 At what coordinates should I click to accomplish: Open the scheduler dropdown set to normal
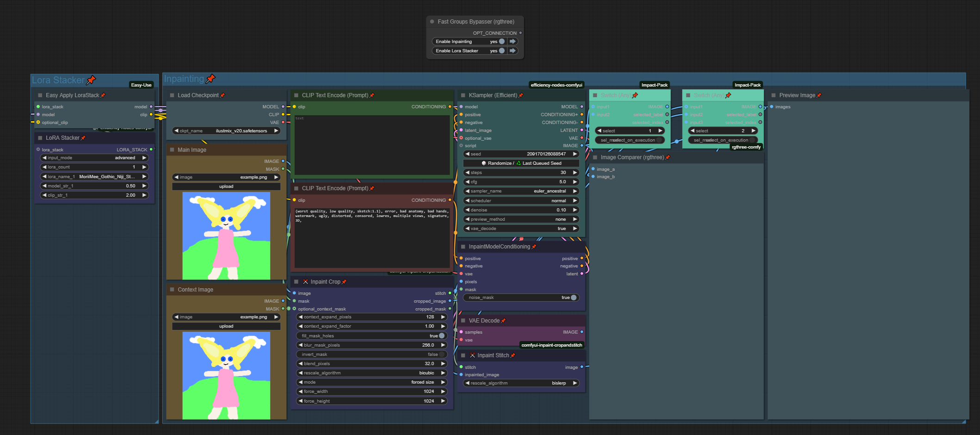tap(521, 201)
